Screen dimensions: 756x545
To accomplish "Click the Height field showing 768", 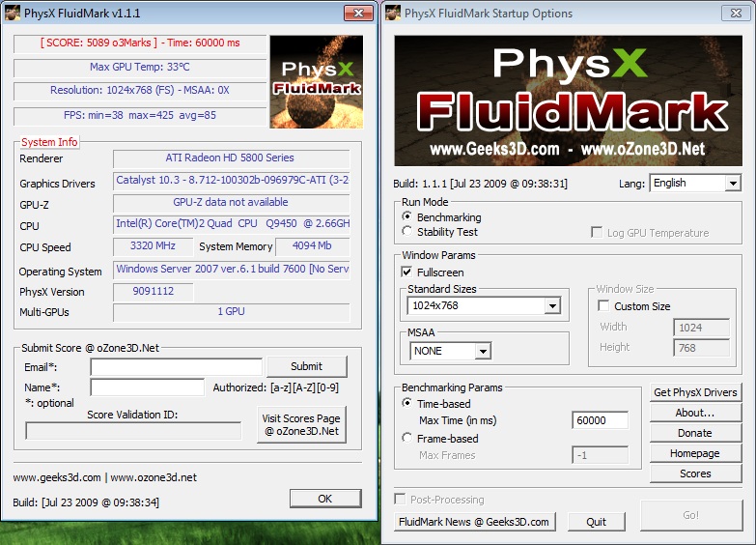I will 702,348.
